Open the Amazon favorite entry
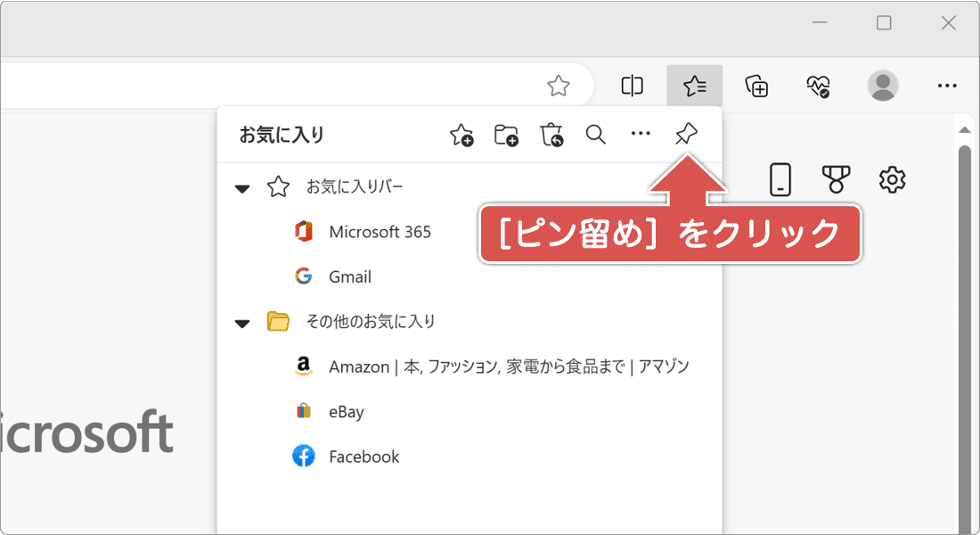Viewport: 980px width, 535px height. pos(508,366)
